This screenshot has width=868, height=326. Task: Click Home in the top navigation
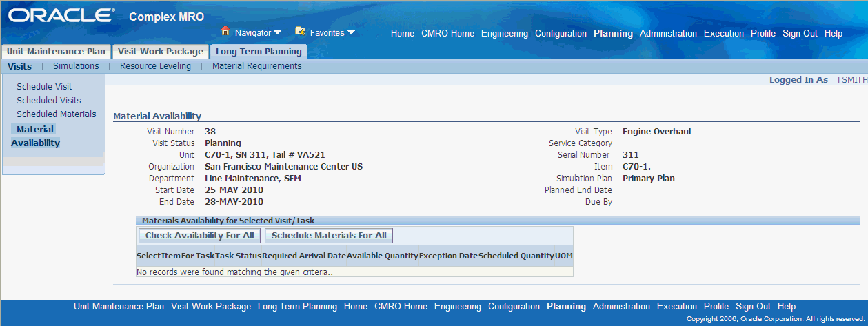pos(403,33)
